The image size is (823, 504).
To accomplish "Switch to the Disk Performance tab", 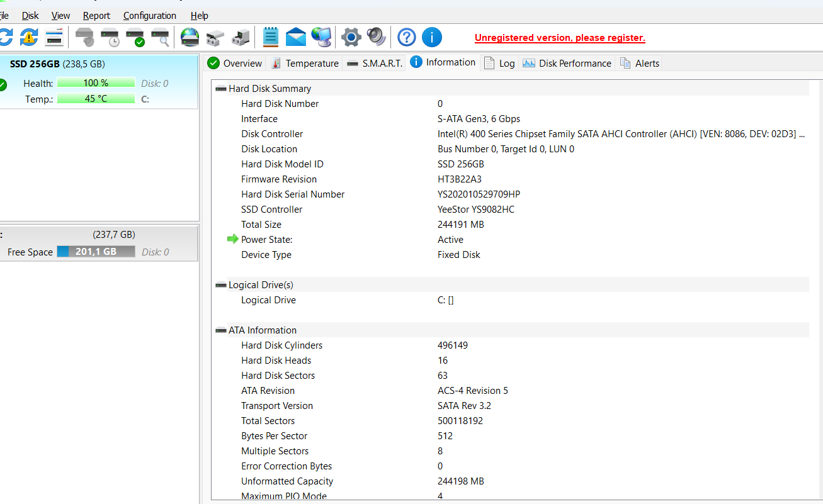I will pos(567,63).
